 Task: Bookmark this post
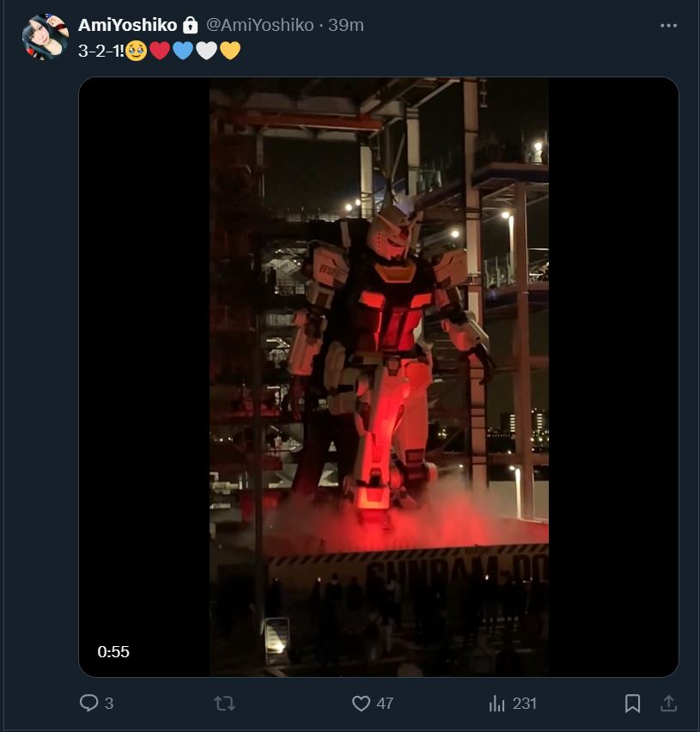pyautogui.click(x=632, y=703)
